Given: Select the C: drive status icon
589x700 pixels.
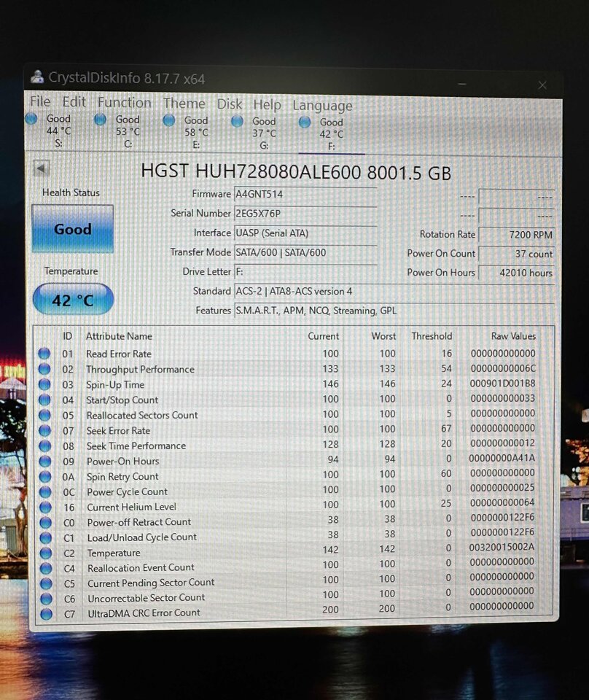Looking at the screenshot, I should click(101, 119).
